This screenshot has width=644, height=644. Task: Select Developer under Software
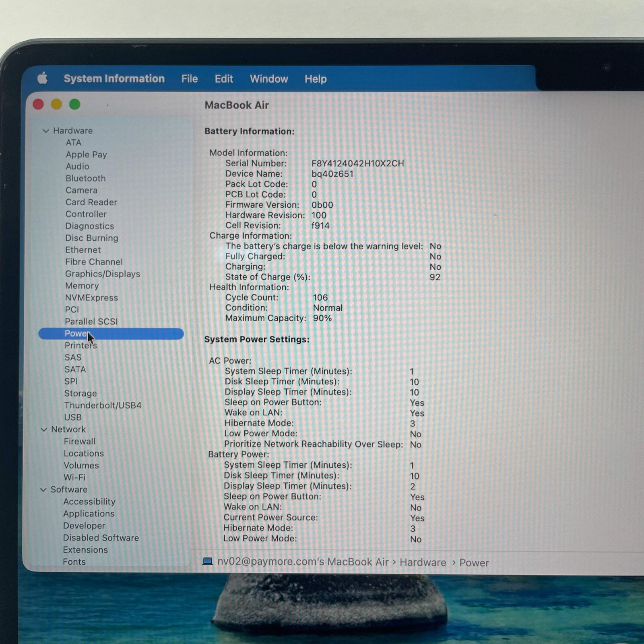[84, 526]
